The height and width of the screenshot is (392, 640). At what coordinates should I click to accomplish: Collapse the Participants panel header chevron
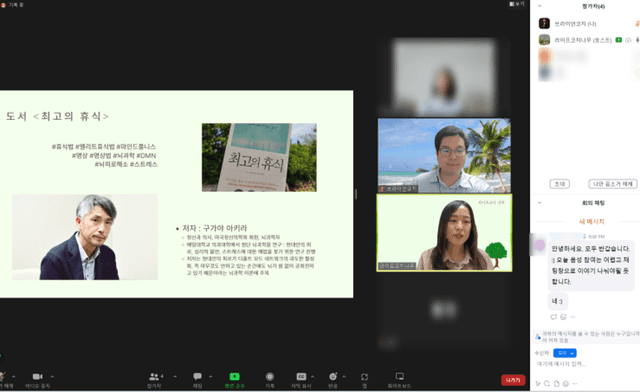(x=540, y=6)
